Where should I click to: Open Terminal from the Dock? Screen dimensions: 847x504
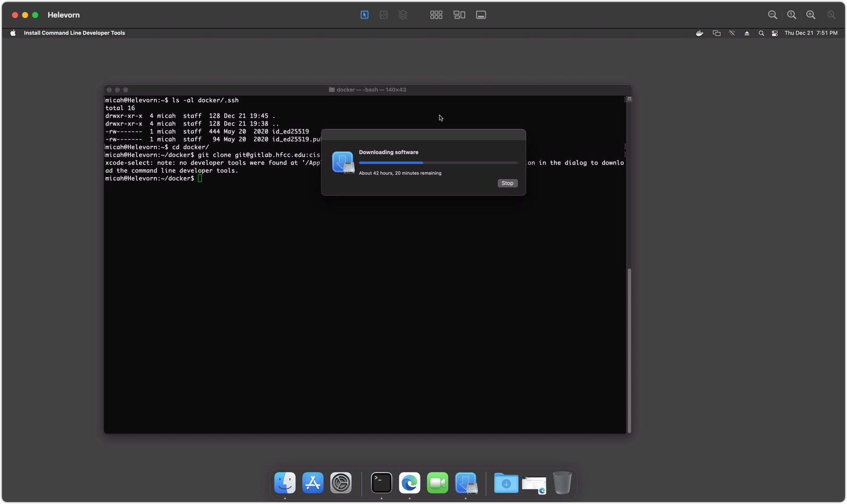[381, 483]
